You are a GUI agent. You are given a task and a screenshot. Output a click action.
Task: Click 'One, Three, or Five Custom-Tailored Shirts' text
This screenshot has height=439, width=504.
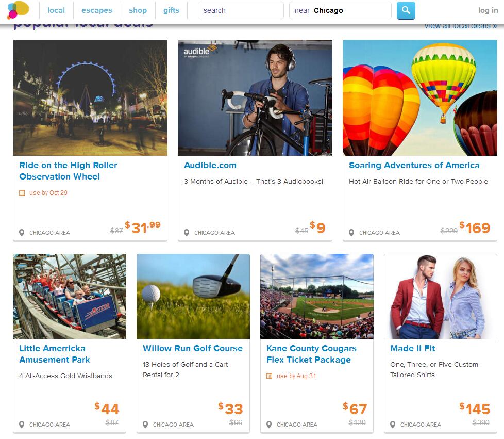coord(435,369)
